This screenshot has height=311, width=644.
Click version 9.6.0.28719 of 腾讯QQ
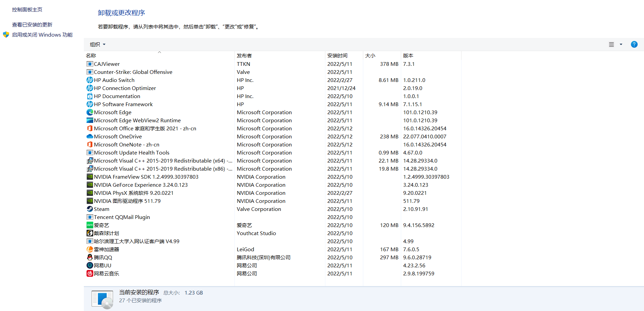[417, 257]
